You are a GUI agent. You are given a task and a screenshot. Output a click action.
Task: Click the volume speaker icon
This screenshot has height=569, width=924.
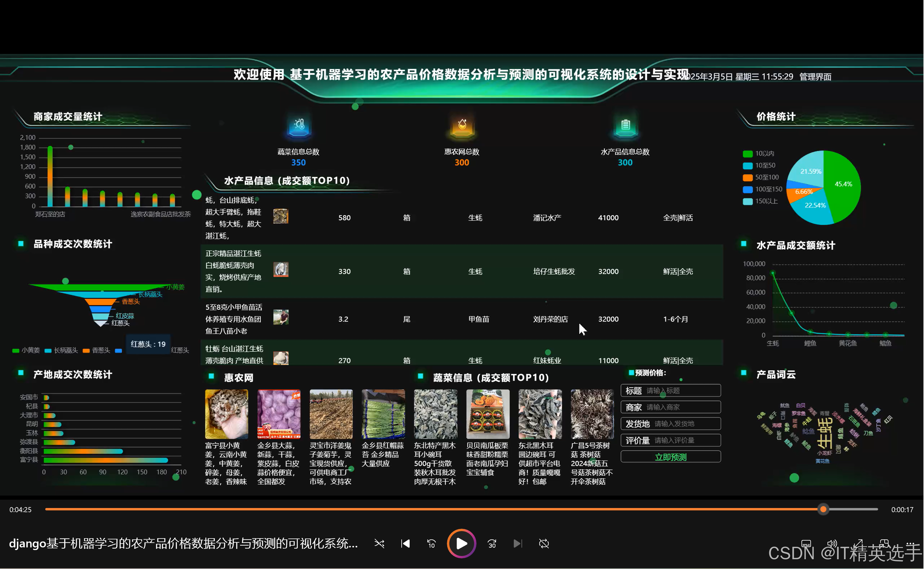tap(832, 544)
